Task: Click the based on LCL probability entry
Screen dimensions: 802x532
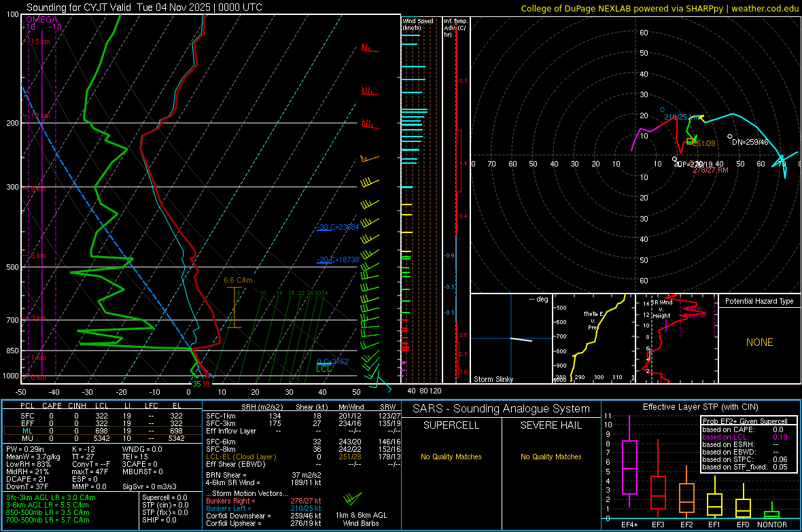Action: pyautogui.click(x=745, y=437)
